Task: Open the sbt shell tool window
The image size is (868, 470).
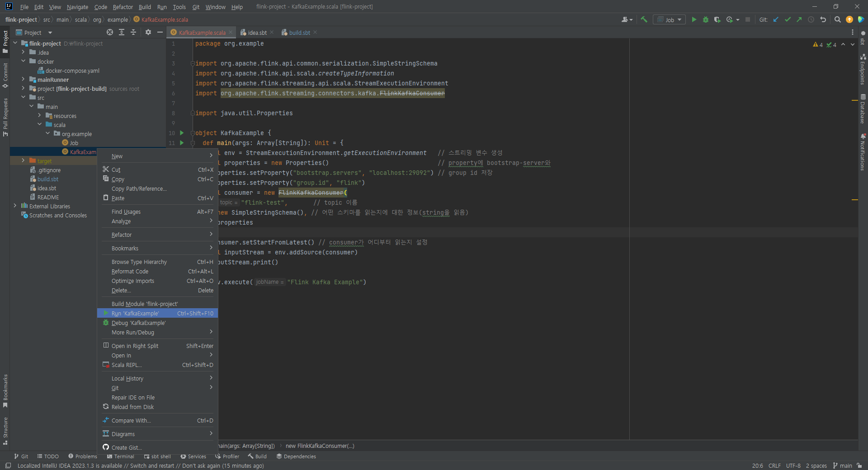Action: tap(157, 456)
